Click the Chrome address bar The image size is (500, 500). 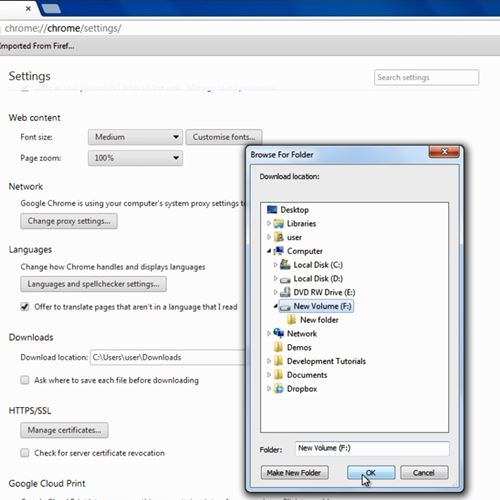pyautogui.click(x=250, y=28)
